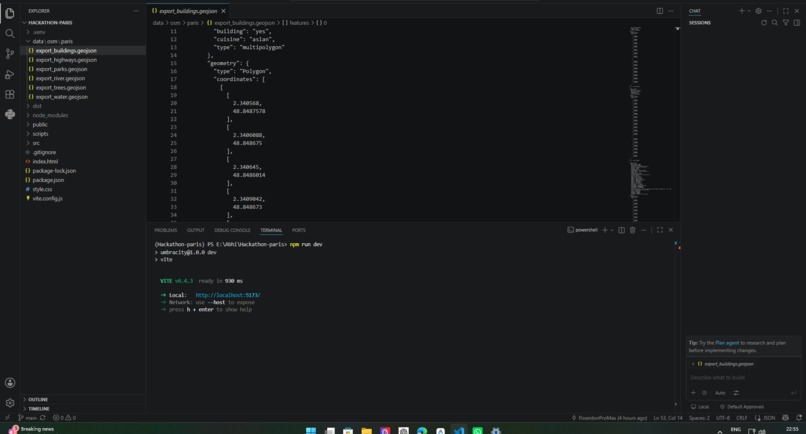
Task: Open the Default Approvals selector
Action: [x=742, y=407]
